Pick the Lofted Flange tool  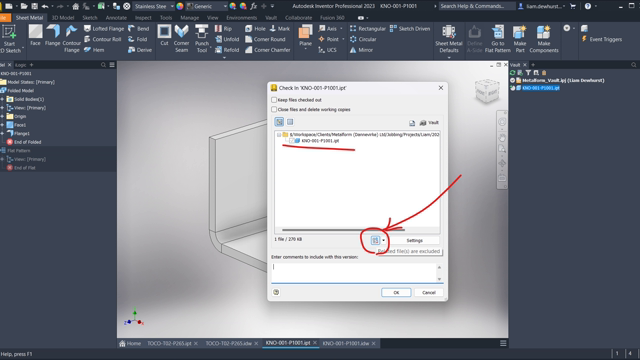point(104,29)
